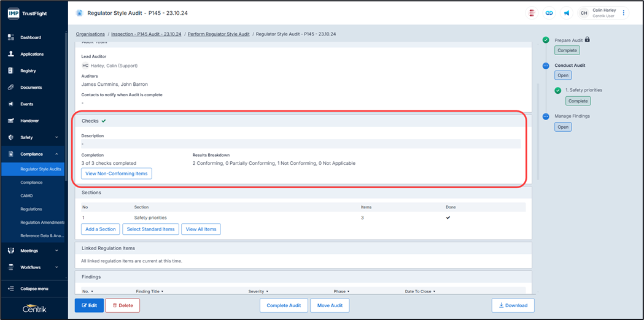
Task: Click the Registry icon in sidebar
Action: click(10, 71)
